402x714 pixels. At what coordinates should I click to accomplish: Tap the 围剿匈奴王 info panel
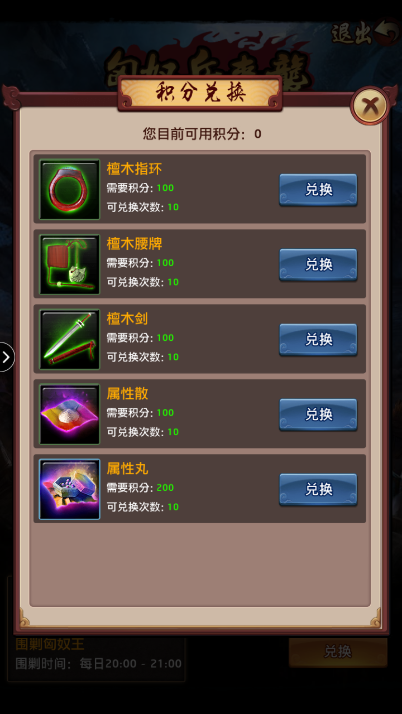tap(97, 653)
